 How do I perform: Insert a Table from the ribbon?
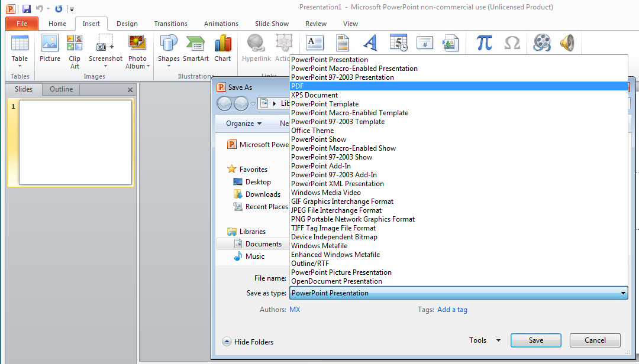pyautogui.click(x=20, y=51)
